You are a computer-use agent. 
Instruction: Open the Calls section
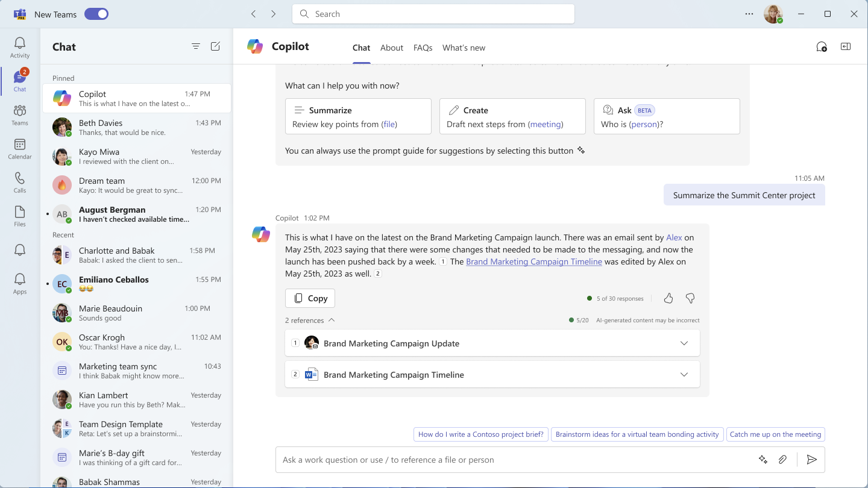click(19, 181)
